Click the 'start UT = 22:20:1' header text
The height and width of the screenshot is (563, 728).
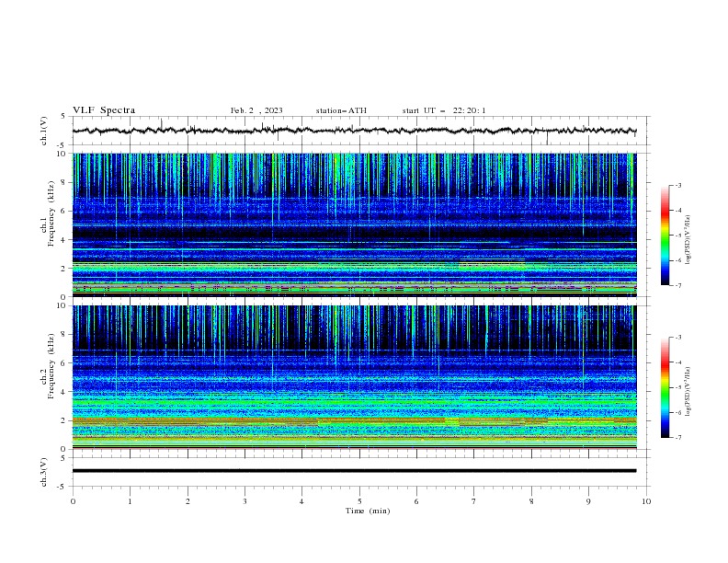coord(443,110)
